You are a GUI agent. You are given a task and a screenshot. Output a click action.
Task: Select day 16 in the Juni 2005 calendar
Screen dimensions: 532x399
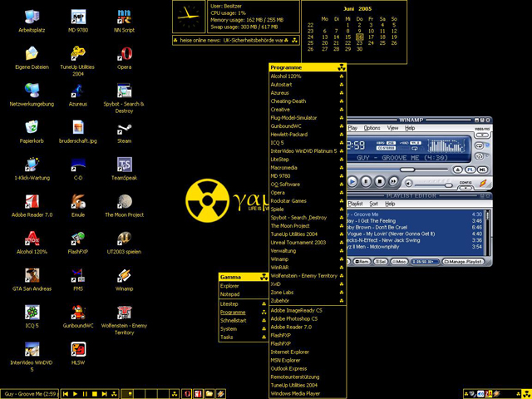tap(360, 37)
